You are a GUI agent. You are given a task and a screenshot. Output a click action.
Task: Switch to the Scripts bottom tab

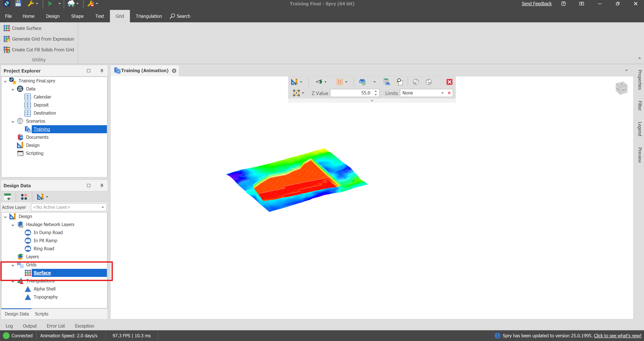coord(41,314)
